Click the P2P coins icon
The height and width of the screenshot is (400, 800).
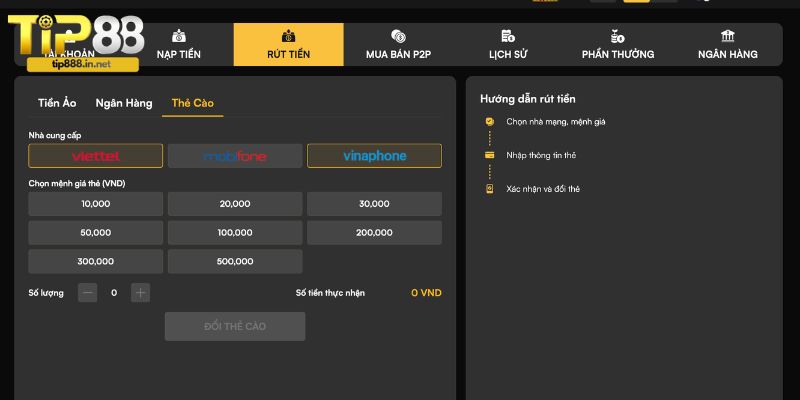click(x=398, y=36)
